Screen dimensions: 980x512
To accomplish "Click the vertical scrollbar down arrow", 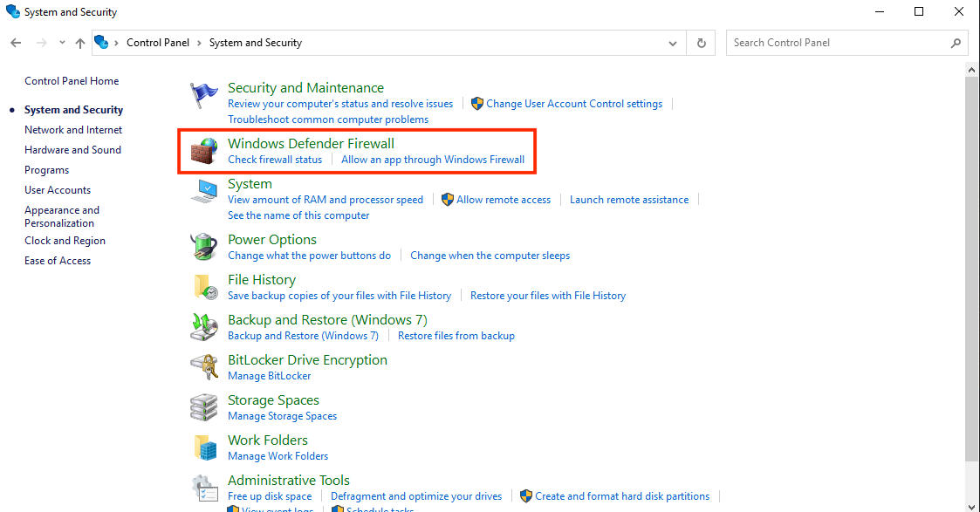I will point(971,507).
